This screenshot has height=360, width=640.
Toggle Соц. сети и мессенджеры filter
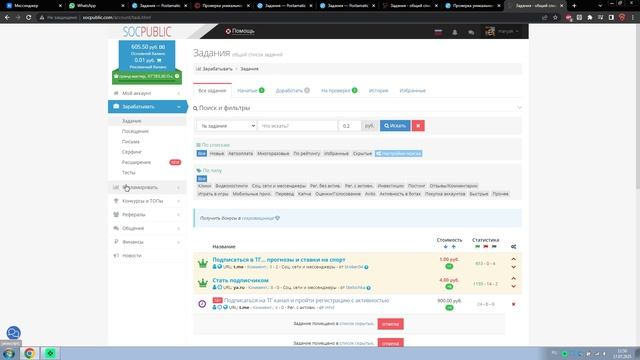coord(278,186)
